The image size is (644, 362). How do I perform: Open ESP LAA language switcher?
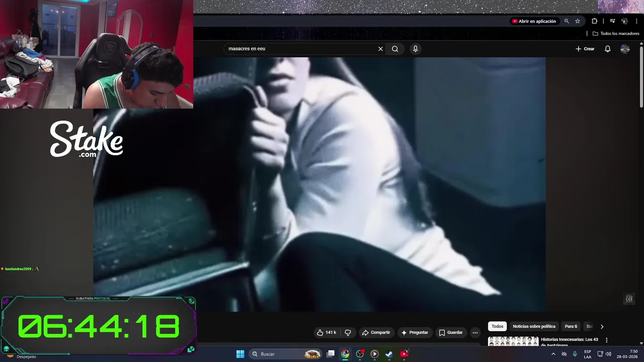coord(588,354)
